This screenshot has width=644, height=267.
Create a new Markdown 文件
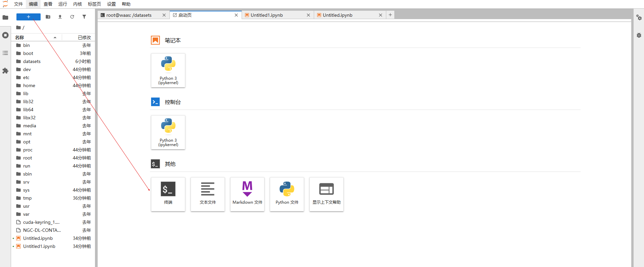(247, 194)
